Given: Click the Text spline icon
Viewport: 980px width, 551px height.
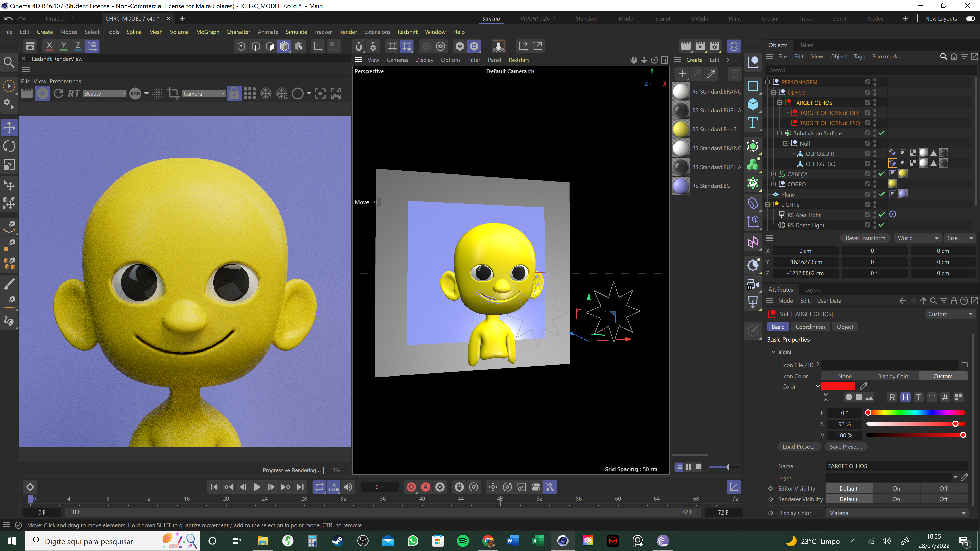Looking at the screenshot, I should tap(753, 123).
